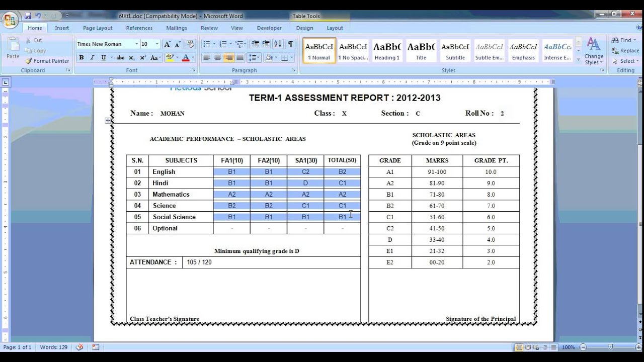Sort the selected table data
The height and width of the screenshot is (362, 644).
[278, 44]
